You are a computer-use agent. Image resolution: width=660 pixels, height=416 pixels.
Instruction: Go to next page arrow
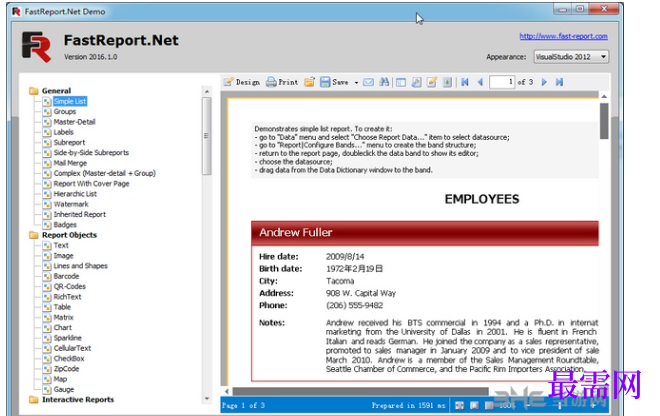[544, 82]
